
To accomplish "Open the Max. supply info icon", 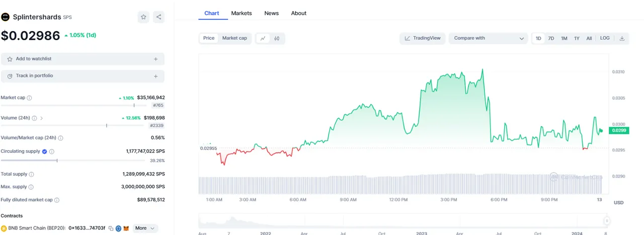I will (x=31, y=187).
